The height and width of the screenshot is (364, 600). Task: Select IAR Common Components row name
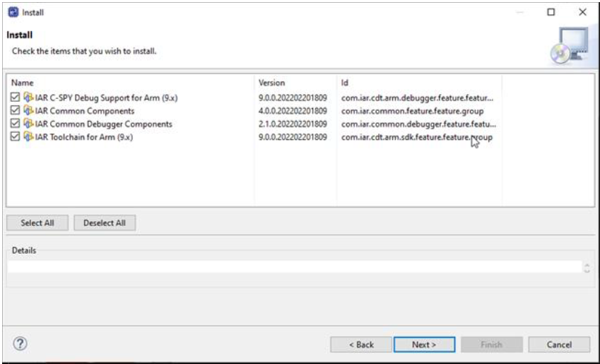coord(85,111)
